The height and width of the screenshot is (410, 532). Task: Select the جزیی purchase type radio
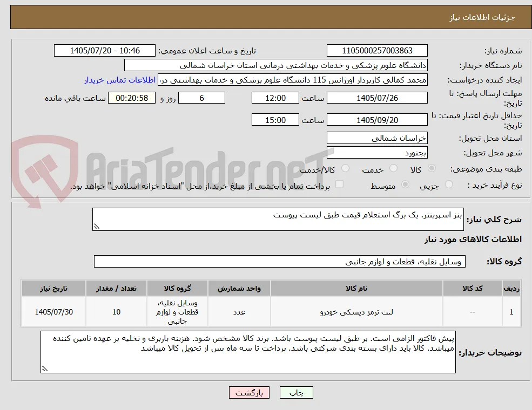448,184
